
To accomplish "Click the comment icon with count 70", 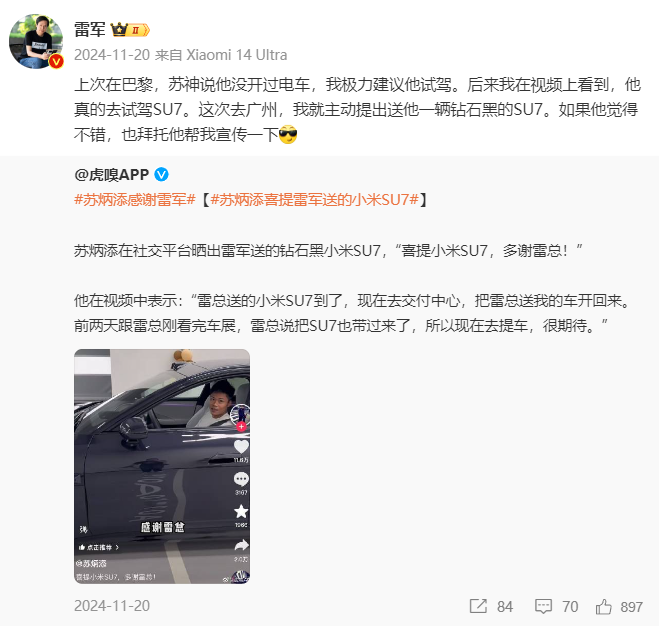I will (543, 606).
